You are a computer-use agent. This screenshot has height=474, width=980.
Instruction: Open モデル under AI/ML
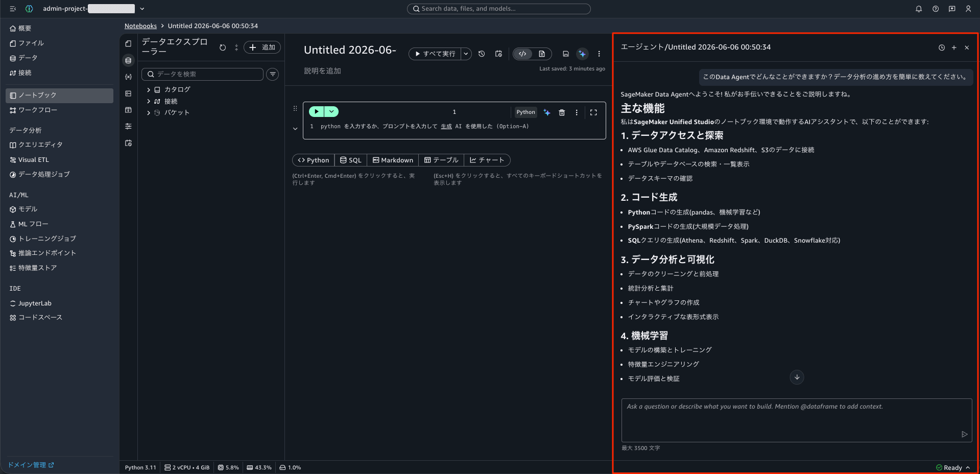pyautogui.click(x=23, y=209)
